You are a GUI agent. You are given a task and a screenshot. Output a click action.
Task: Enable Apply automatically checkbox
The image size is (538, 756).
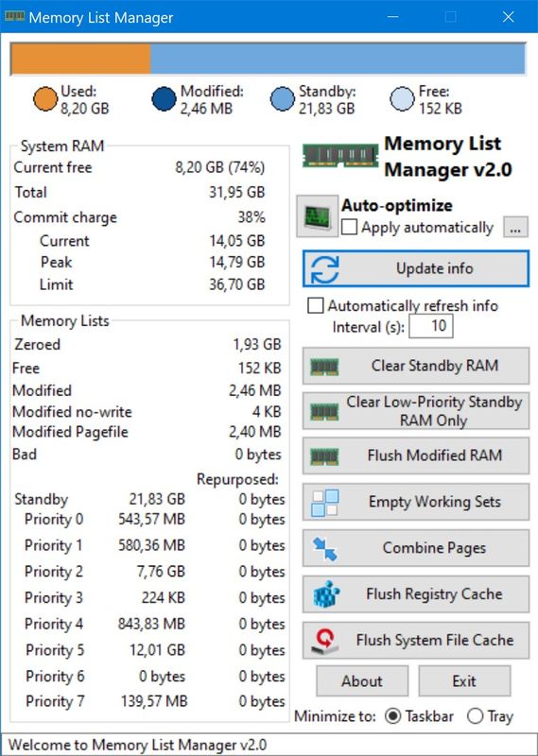coord(349,227)
